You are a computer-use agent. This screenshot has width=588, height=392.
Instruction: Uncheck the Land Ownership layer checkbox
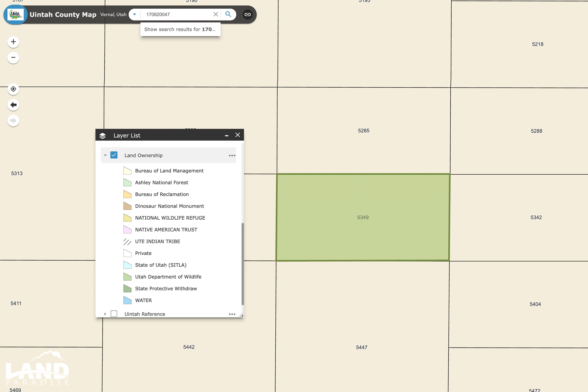pos(114,155)
